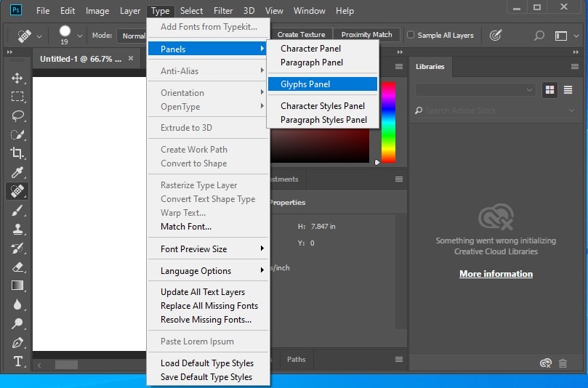Choose Paragraph Styles Panel
The image size is (588, 388).
pos(323,120)
